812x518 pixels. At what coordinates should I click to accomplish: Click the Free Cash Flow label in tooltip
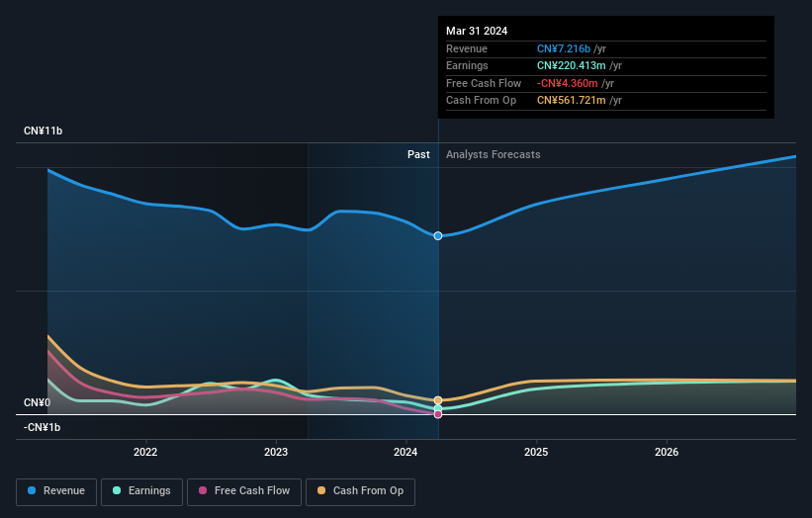484,83
